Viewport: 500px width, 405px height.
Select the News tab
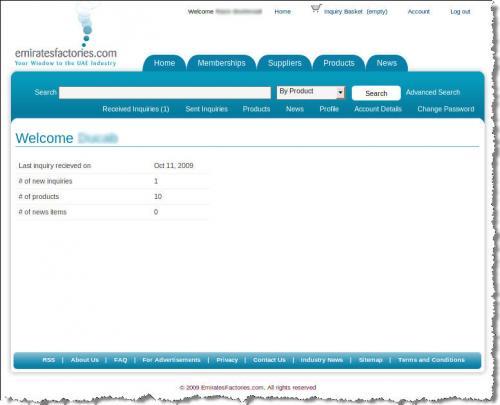tap(387, 63)
